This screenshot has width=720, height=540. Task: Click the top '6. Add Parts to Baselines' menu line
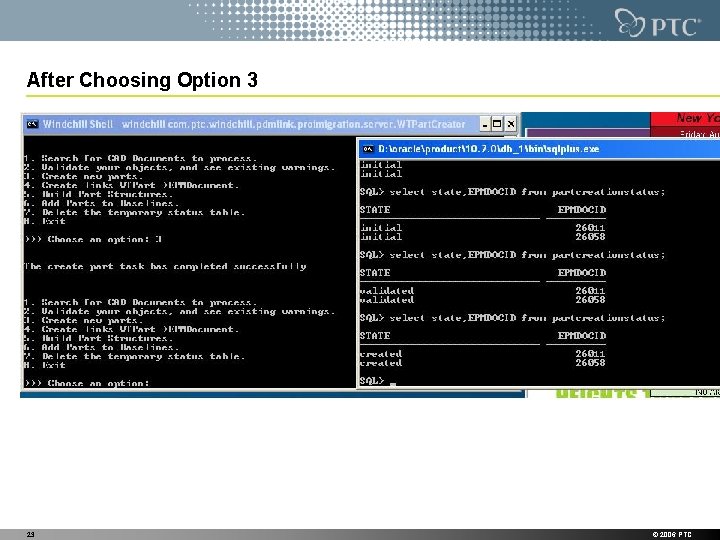coord(101,203)
